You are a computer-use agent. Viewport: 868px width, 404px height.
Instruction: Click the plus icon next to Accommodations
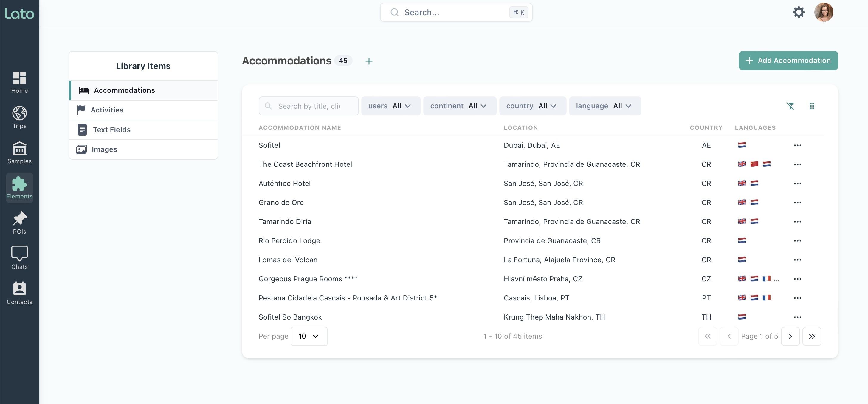369,60
